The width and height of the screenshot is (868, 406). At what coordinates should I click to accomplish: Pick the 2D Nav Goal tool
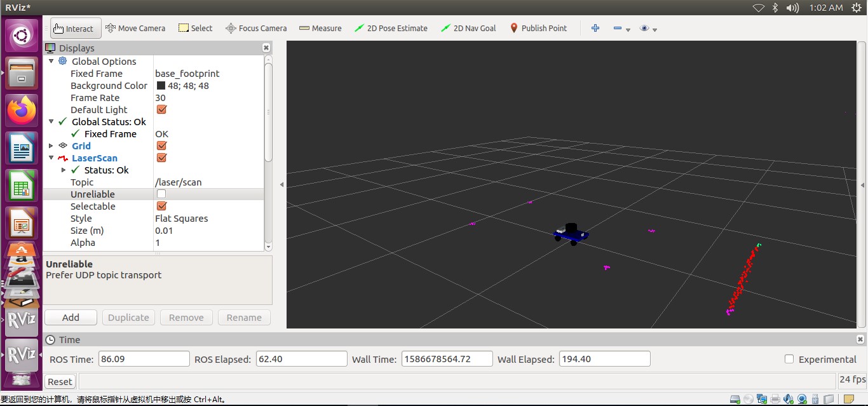coord(469,28)
